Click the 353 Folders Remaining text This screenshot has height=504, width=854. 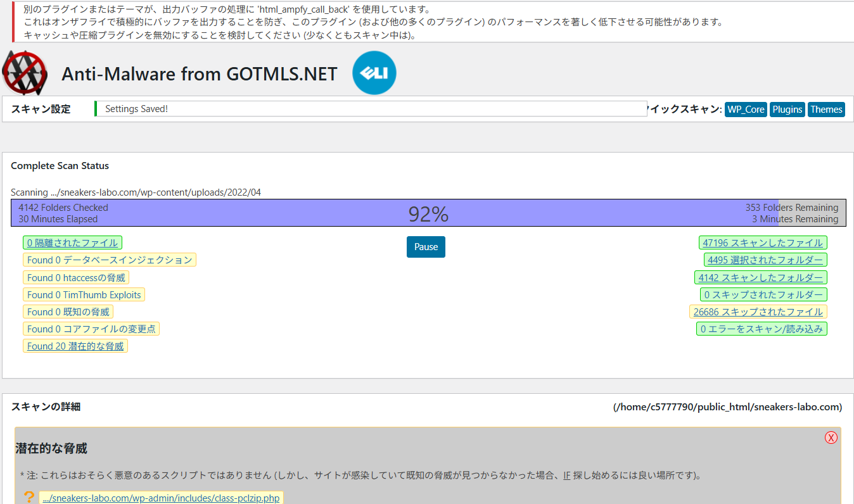(x=792, y=208)
